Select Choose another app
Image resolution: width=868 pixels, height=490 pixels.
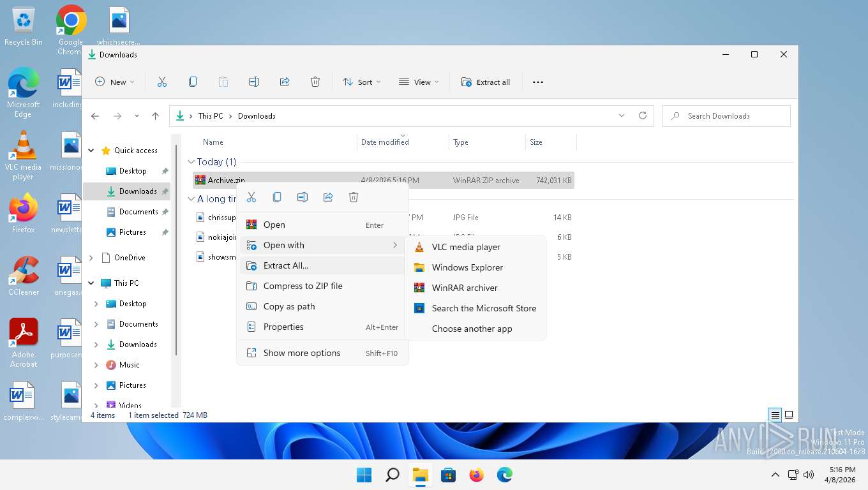click(x=475, y=329)
